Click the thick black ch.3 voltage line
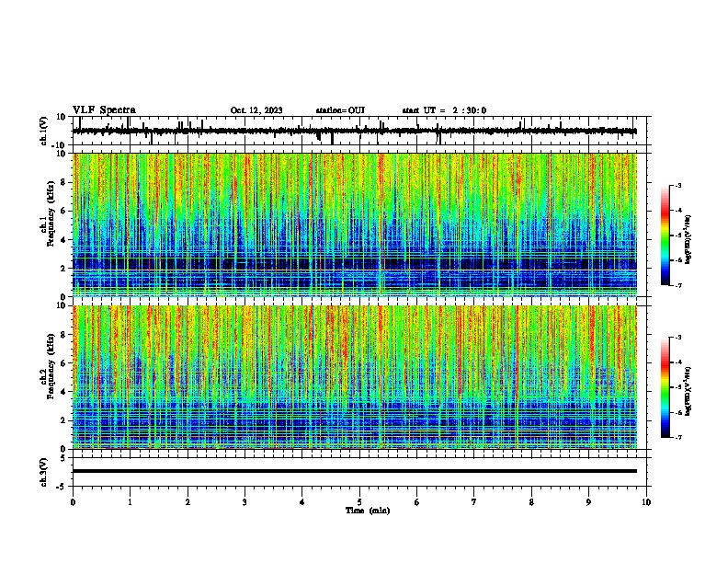This screenshot has height=563, width=728. [x=355, y=471]
